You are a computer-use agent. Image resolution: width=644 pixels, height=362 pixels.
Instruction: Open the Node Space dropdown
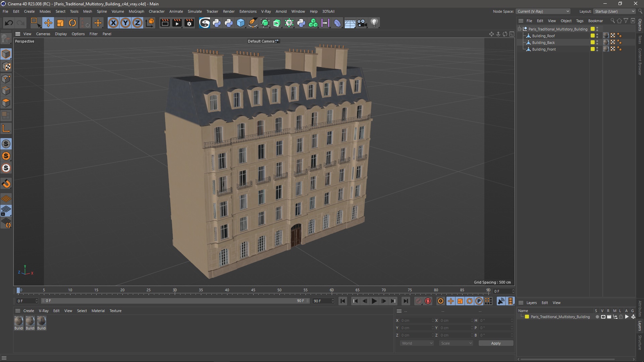[543, 11]
